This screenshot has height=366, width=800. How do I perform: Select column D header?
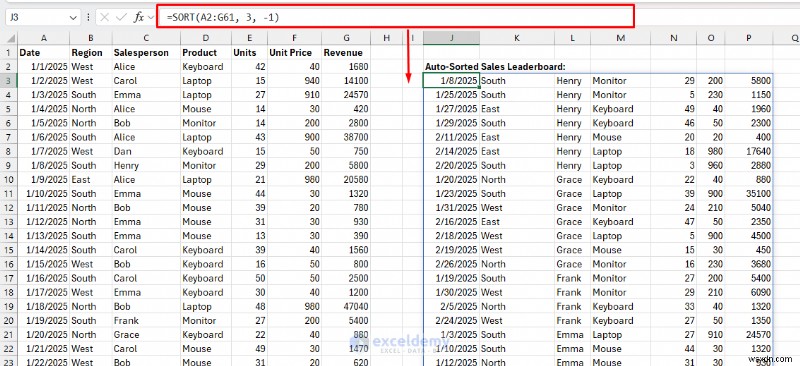206,38
